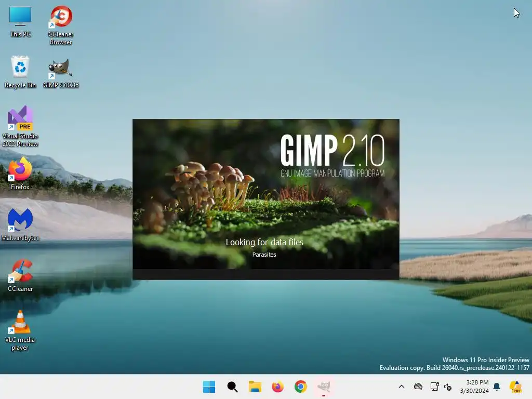Select the Recycle Bin desktop icon

(20, 72)
